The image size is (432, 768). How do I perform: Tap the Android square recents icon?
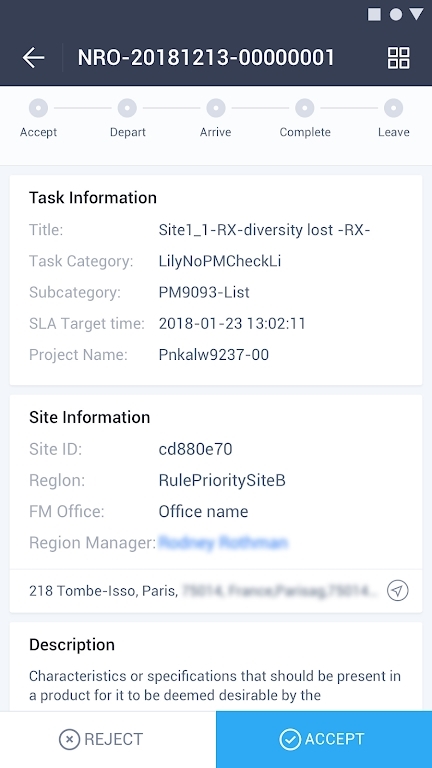374,15
